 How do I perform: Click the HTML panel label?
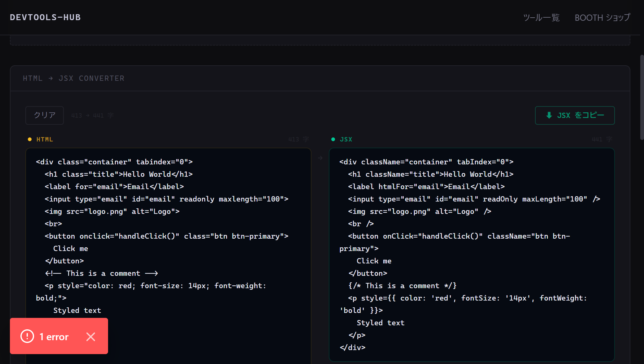pyautogui.click(x=45, y=140)
